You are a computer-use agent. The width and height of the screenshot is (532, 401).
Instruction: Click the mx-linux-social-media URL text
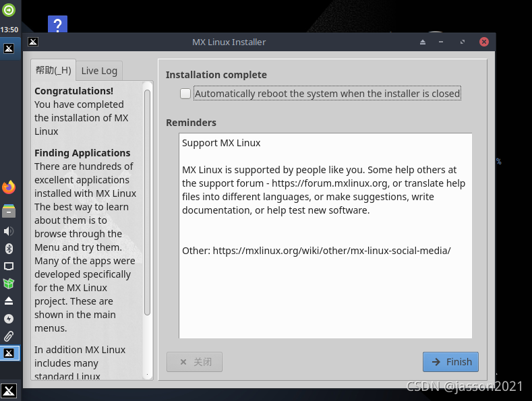click(x=332, y=251)
